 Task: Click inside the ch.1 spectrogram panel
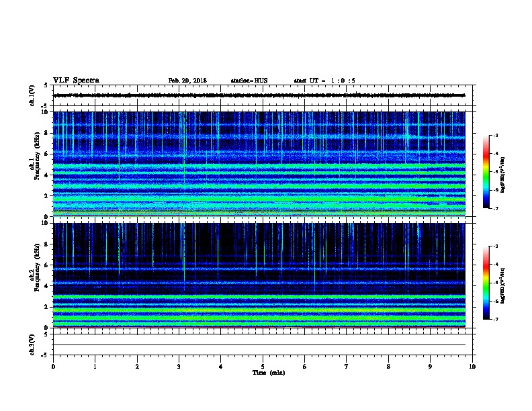[259, 164]
